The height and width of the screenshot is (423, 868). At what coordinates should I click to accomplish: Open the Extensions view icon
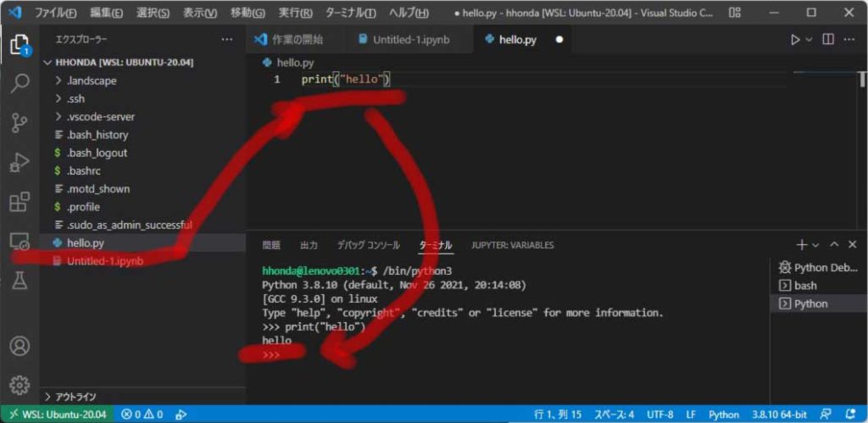click(19, 202)
